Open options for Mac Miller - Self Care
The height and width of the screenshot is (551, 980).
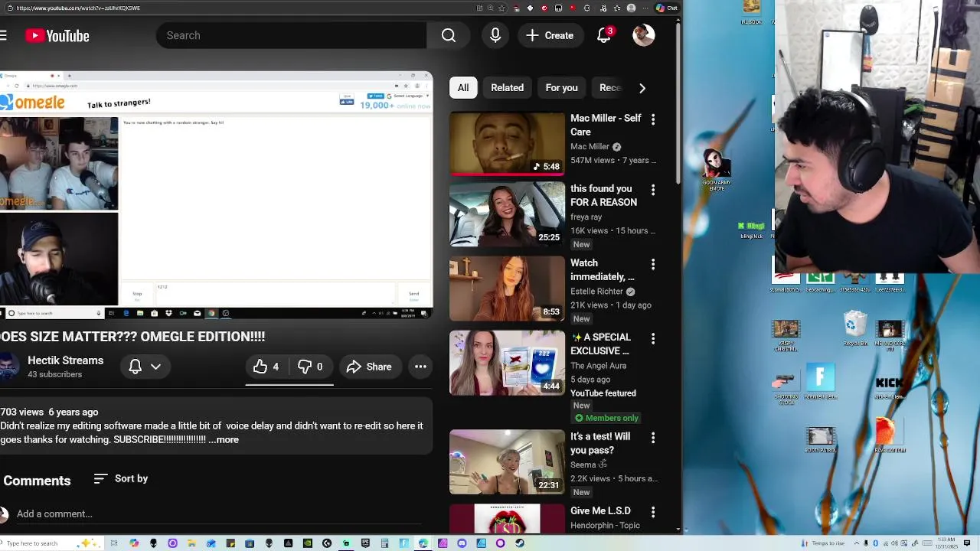(x=653, y=119)
